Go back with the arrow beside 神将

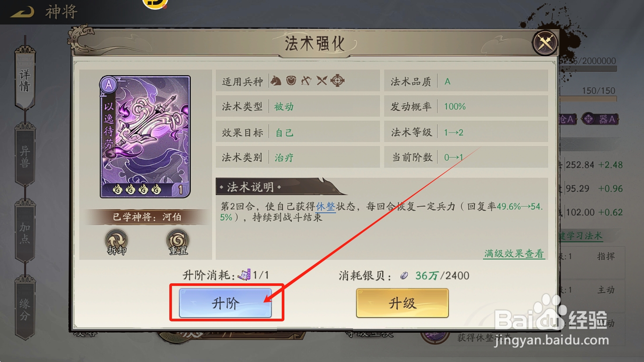[22, 12]
